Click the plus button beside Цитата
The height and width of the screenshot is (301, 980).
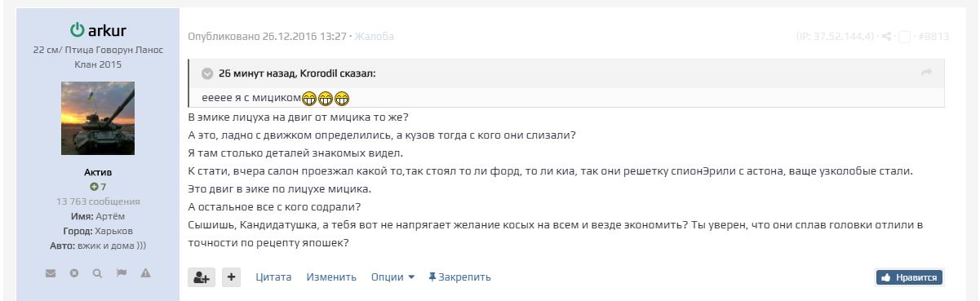coord(232,277)
